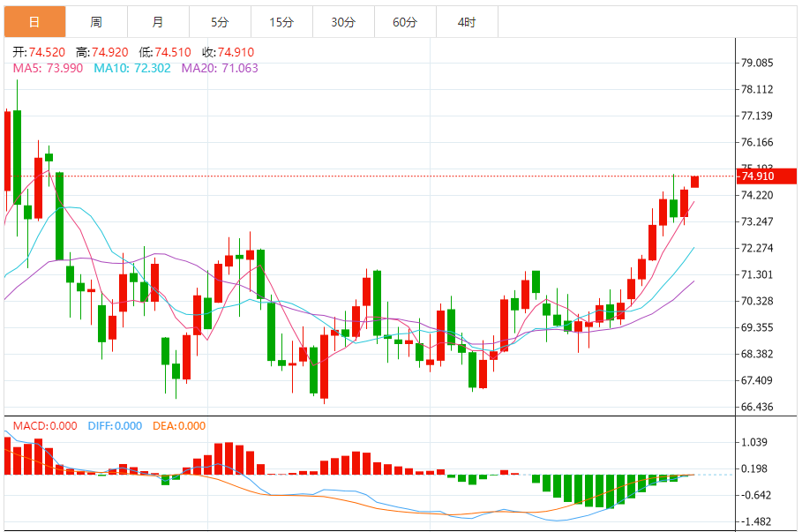Click the latest red candlestick at right
This screenshot has height=532, width=802.
(694, 182)
